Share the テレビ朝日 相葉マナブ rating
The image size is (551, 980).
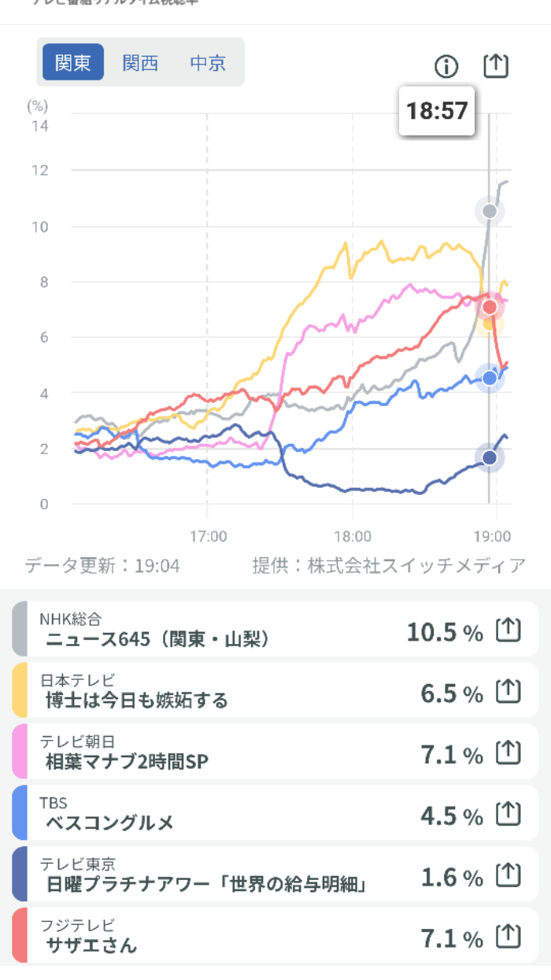pyautogui.click(x=508, y=753)
